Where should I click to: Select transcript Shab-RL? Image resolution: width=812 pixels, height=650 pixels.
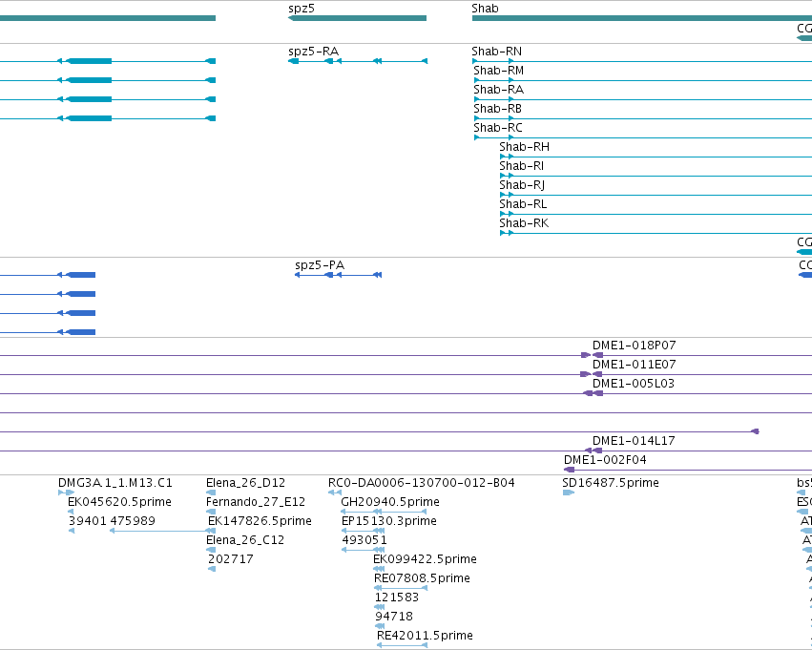pyautogui.click(x=523, y=204)
